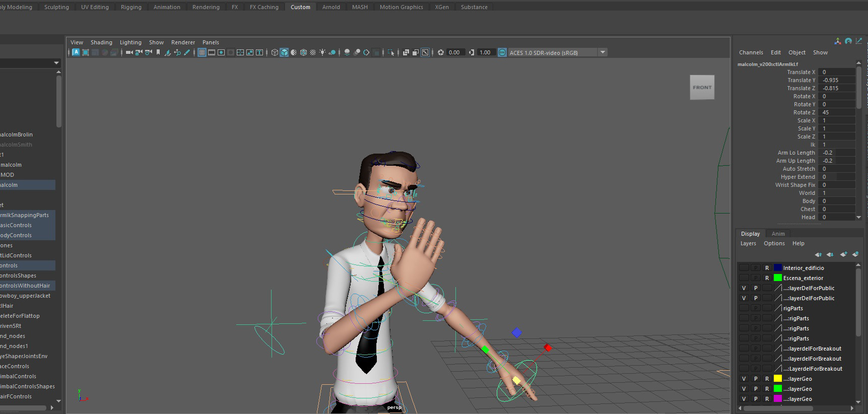Toggle the lock camera icon
The image size is (868, 414).
[139, 52]
